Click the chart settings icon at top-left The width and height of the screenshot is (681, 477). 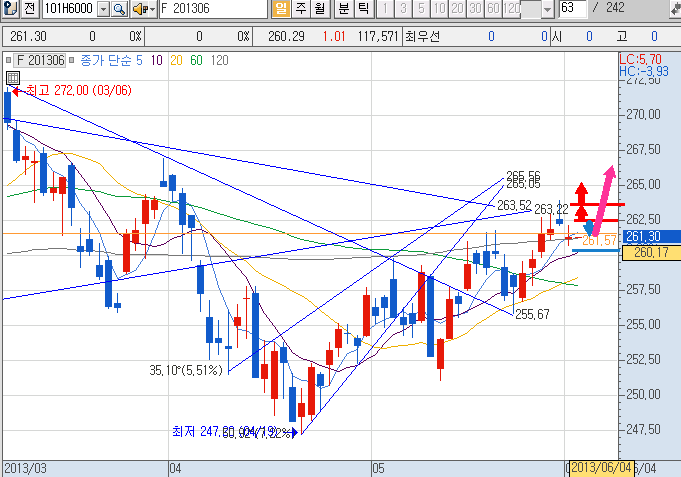coord(9,9)
